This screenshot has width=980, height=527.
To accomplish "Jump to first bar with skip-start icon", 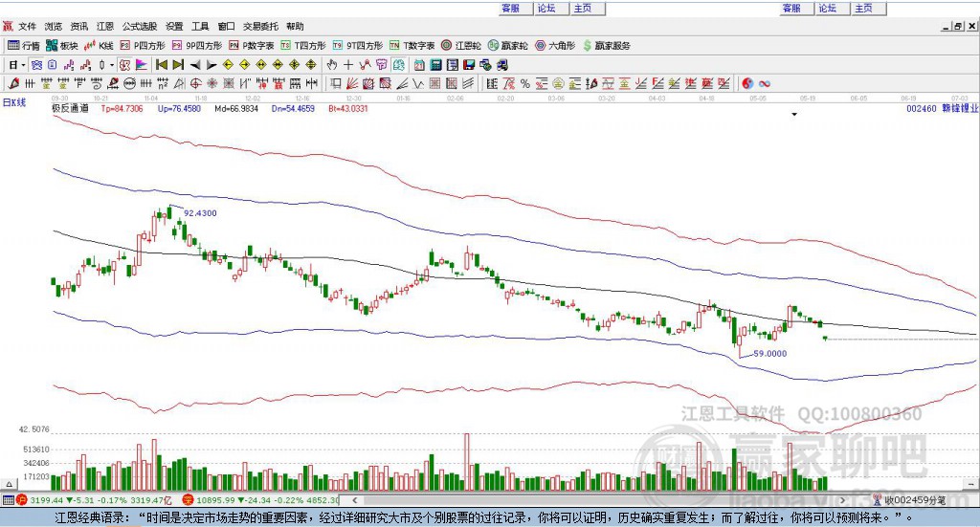I will (x=161, y=65).
